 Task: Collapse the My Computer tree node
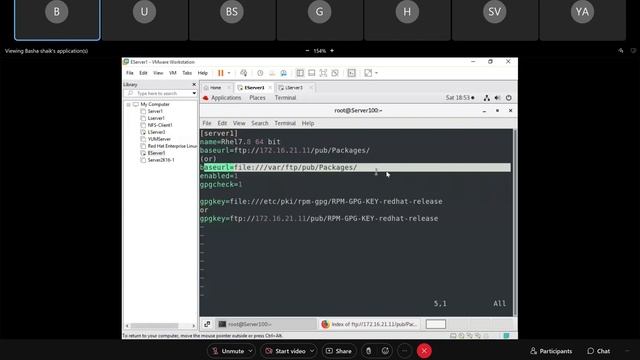[x=129, y=104]
